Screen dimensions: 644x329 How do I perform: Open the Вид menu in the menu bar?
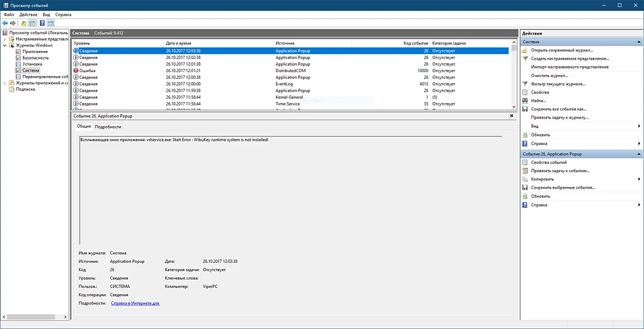point(46,14)
